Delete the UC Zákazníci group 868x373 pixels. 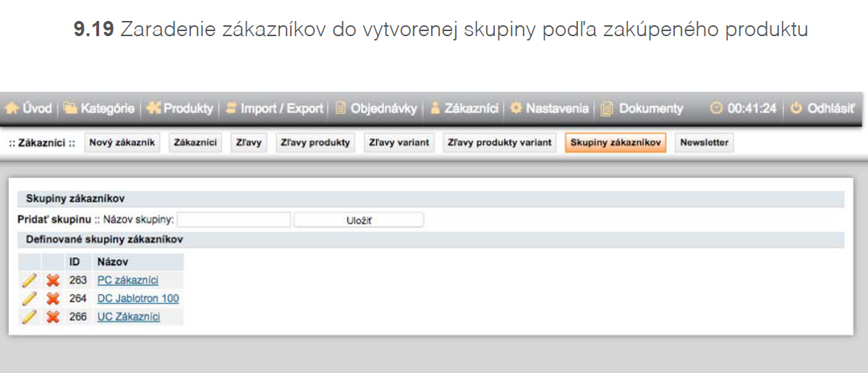tap(53, 317)
